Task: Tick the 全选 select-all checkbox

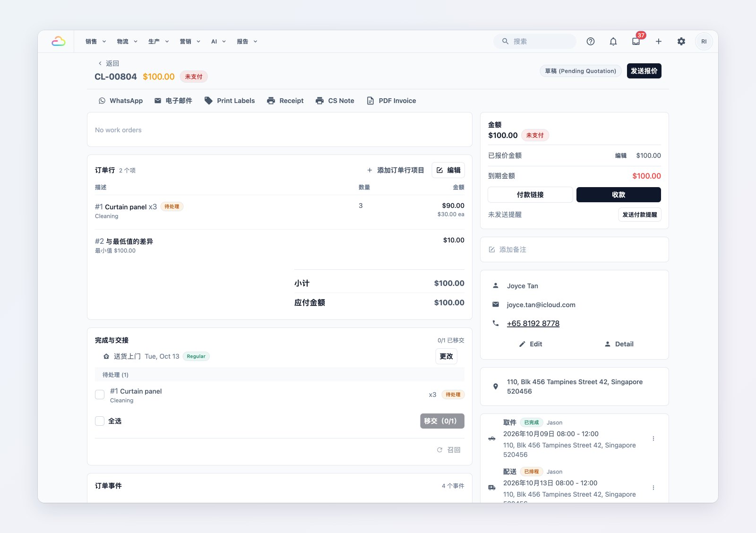Action: 100,421
